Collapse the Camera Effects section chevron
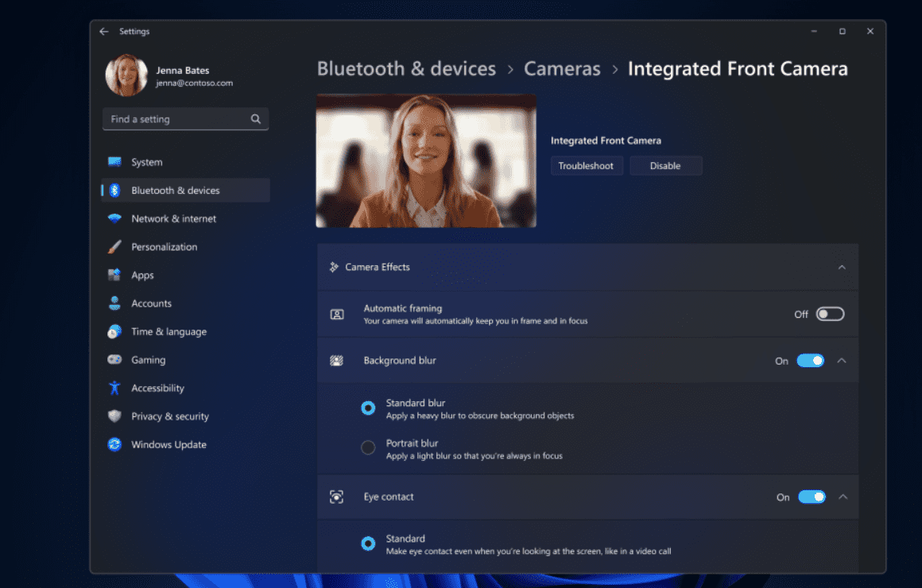The width and height of the screenshot is (922, 588). point(842,267)
